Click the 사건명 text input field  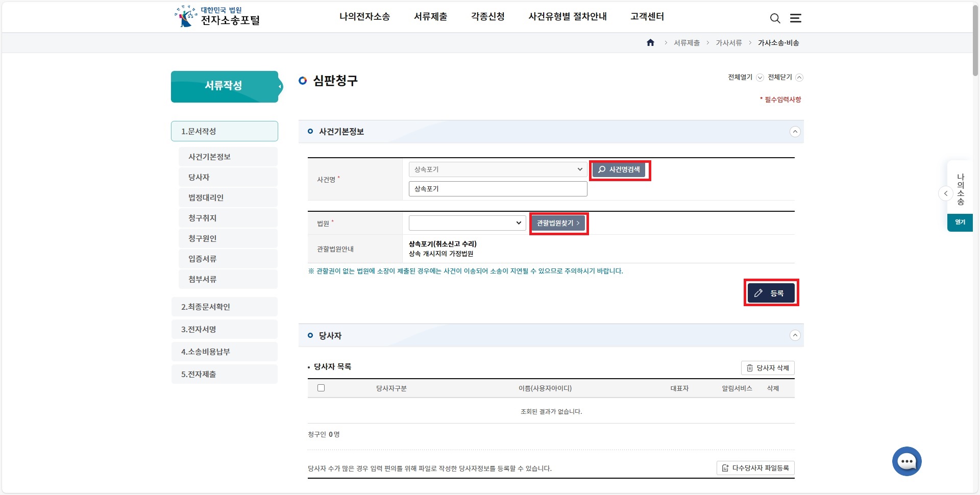pos(497,188)
